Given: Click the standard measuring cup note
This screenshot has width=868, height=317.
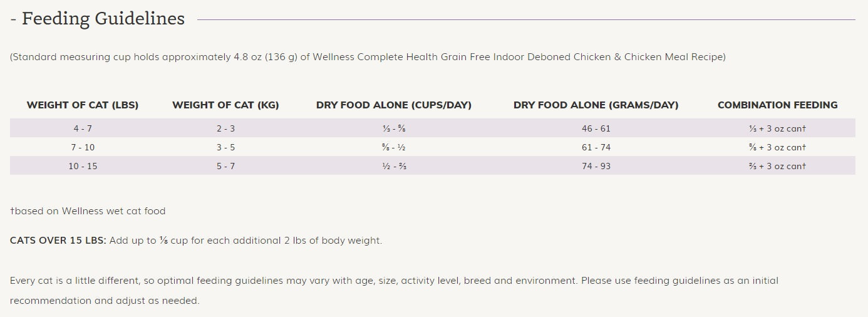Looking at the screenshot, I should point(368,57).
